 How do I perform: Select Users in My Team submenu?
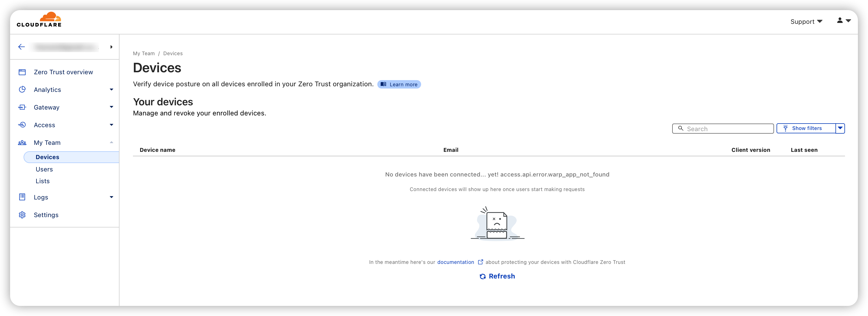click(x=44, y=169)
